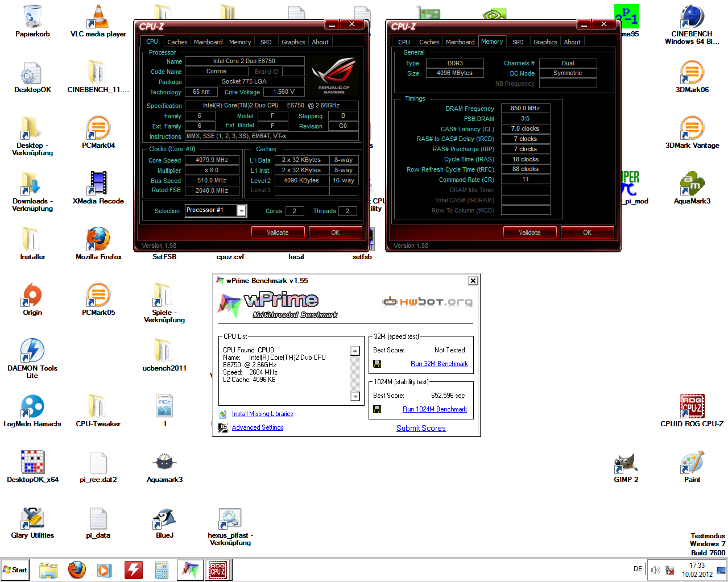Click the Core Speed value 4079.9 MHz
The width and height of the screenshot is (728, 582).
[212, 160]
